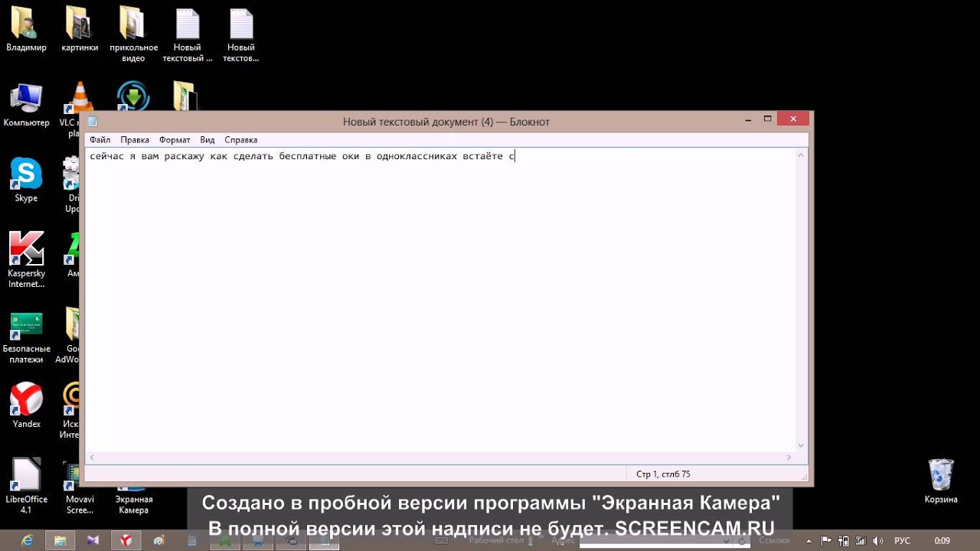Select the "Новый текстовый ..." desktop file

188,34
